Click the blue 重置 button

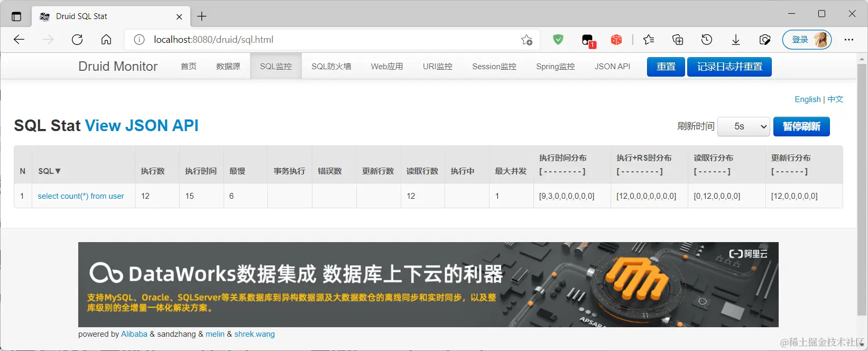(x=666, y=67)
